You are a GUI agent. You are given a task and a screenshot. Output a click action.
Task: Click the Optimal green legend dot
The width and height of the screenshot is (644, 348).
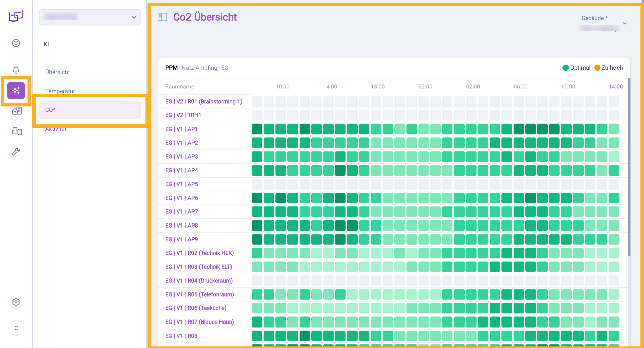click(x=566, y=68)
